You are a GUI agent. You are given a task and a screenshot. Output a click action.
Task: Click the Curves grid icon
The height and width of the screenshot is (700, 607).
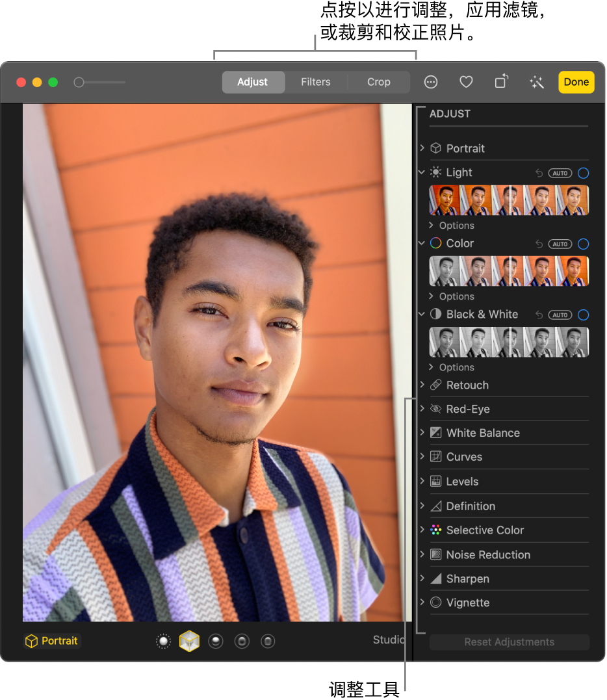[x=435, y=457]
